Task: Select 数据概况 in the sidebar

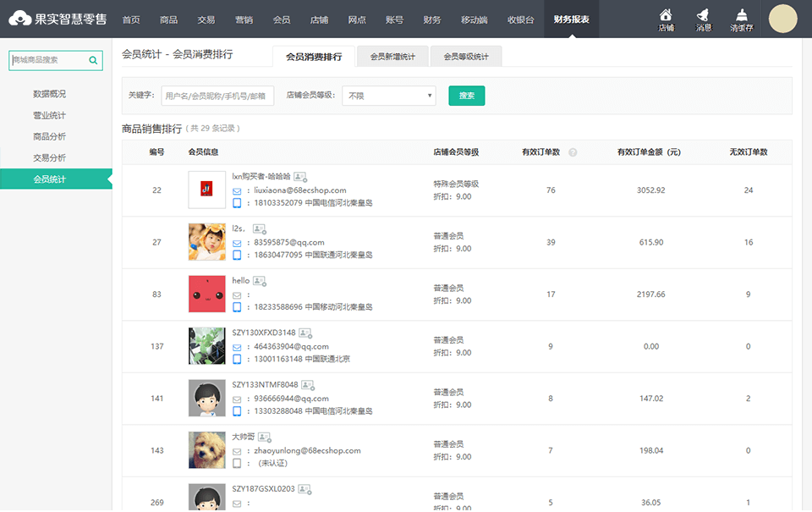Action: coord(49,94)
